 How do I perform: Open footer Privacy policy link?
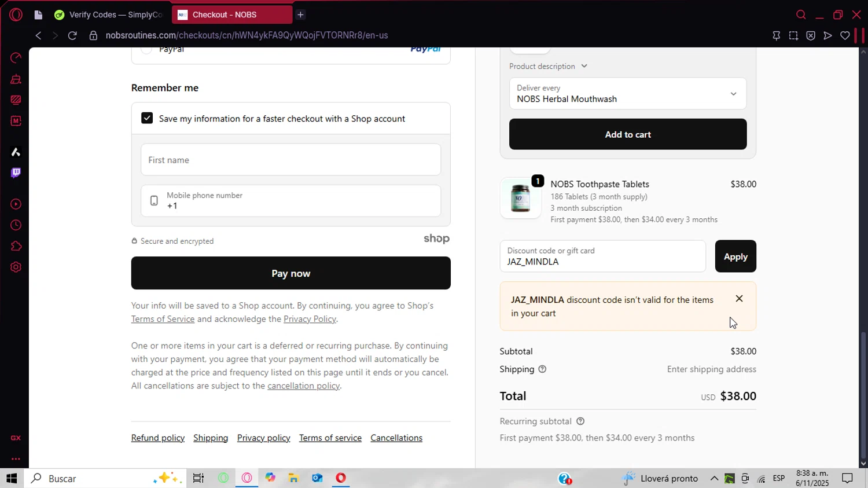(264, 438)
